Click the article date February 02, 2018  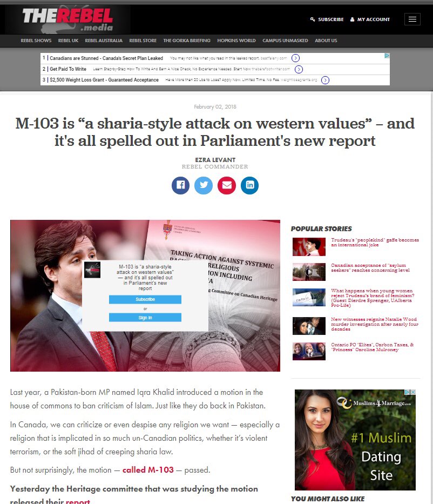click(215, 107)
